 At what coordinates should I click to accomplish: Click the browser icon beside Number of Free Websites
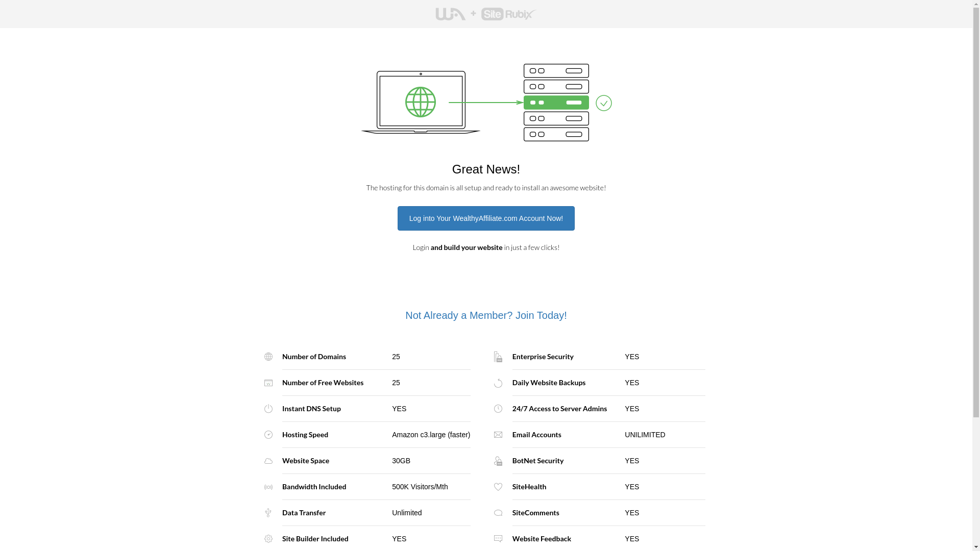[x=268, y=383]
